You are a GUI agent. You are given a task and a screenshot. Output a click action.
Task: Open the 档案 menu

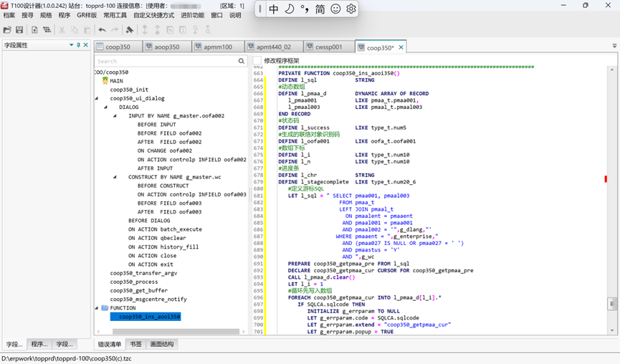tap(9, 16)
